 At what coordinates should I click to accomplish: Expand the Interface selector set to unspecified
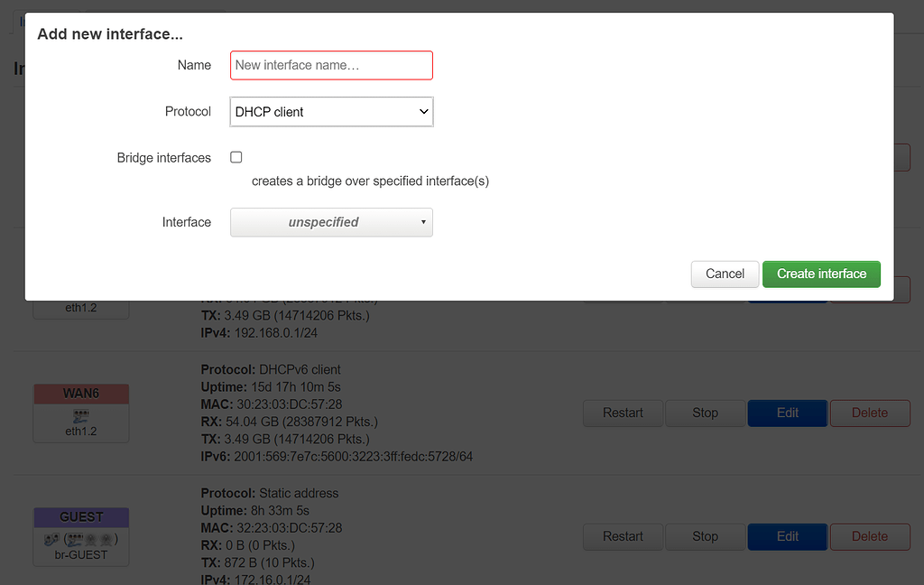pyautogui.click(x=325, y=222)
